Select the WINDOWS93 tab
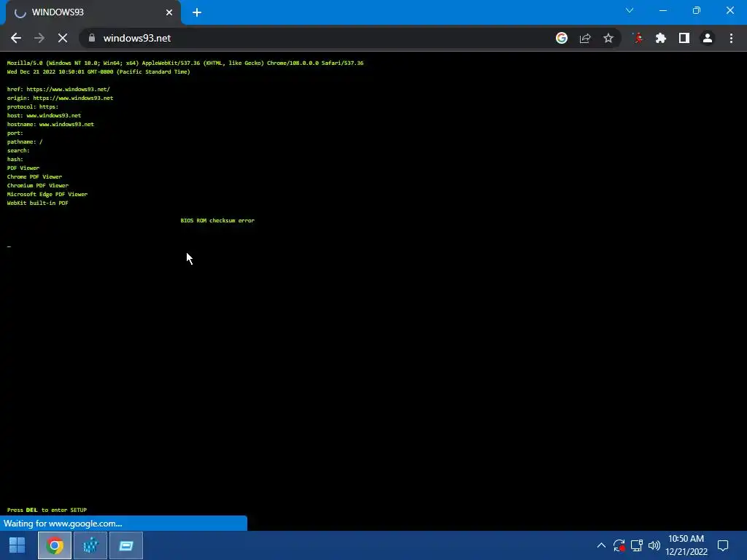 tap(93, 12)
